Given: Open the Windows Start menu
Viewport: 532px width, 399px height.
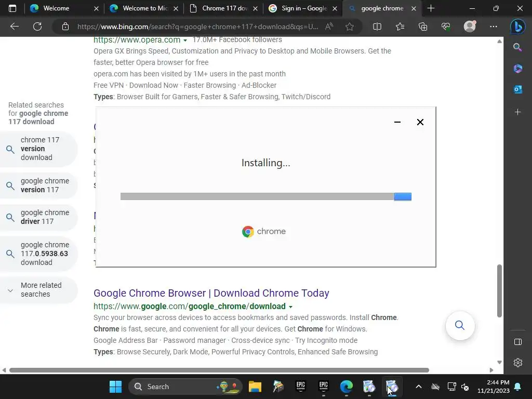Looking at the screenshot, I should [x=115, y=387].
